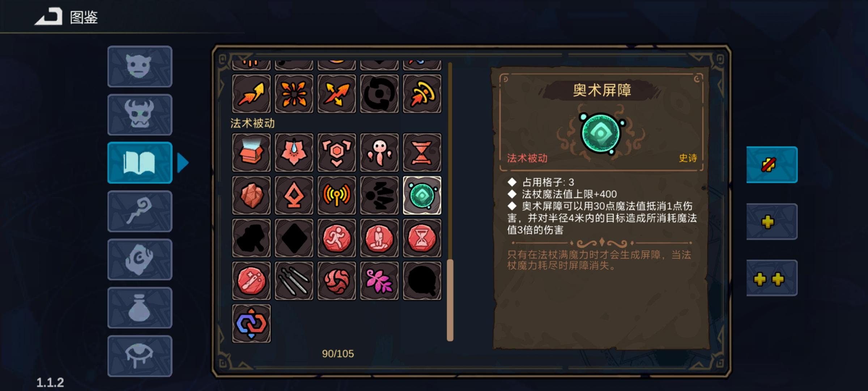Click the spell list scrollbar handle
The width and height of the screenshot is (868, 391).
pyautogui.click(x=450, y=300)
